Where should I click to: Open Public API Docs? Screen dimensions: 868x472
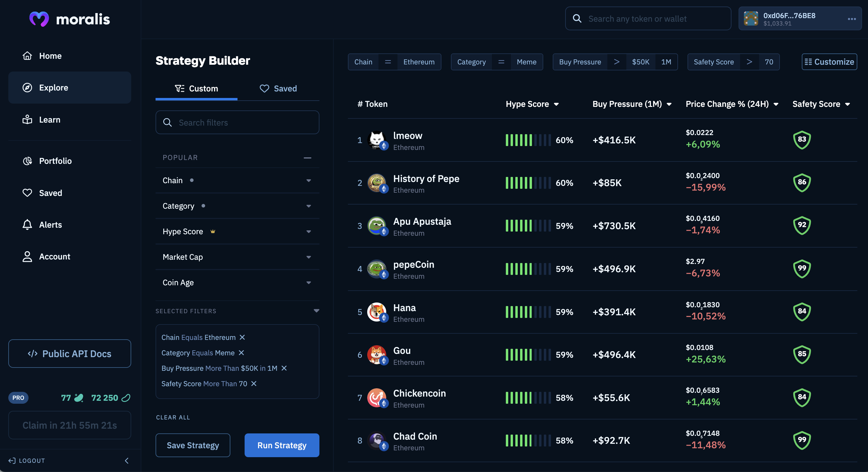(x=69, y=354)
